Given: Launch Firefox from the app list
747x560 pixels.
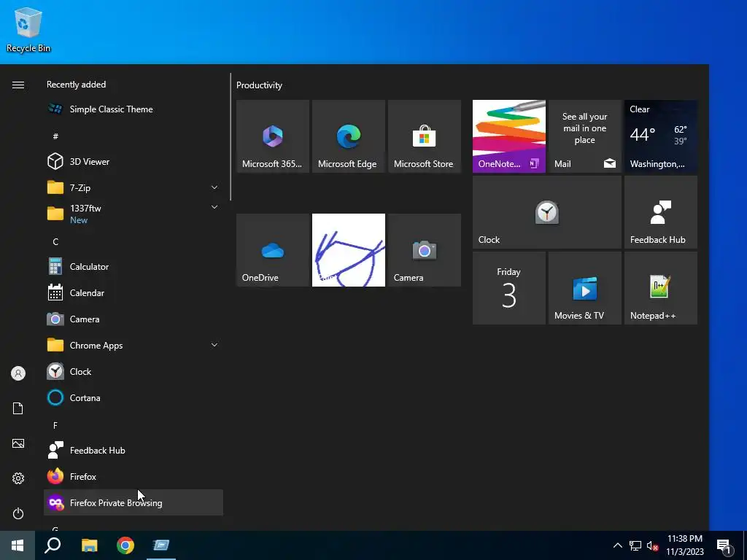Looking at the screenshot, I should 133,476.
